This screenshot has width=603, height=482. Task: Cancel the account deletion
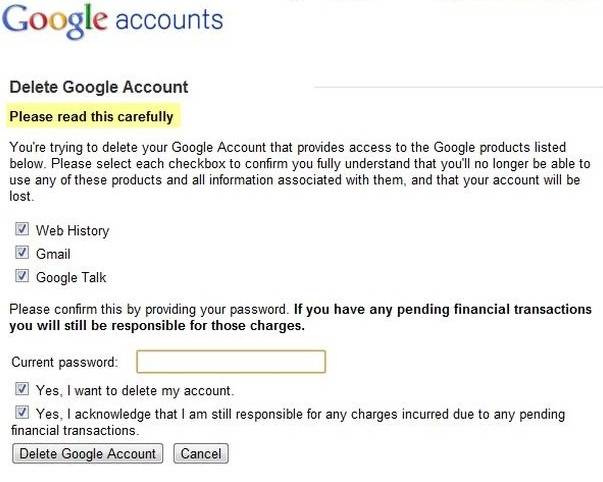click(x=201, y=454)
